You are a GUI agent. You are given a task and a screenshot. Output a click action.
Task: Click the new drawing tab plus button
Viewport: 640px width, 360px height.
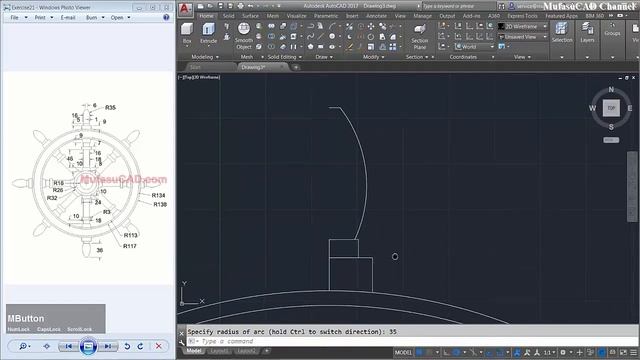[x=296, y=67]
